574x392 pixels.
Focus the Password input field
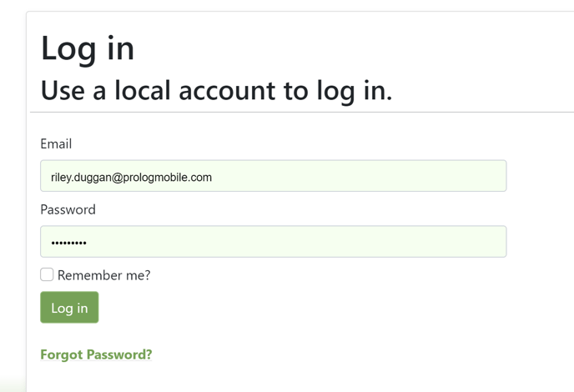click(x=273, y=242)
